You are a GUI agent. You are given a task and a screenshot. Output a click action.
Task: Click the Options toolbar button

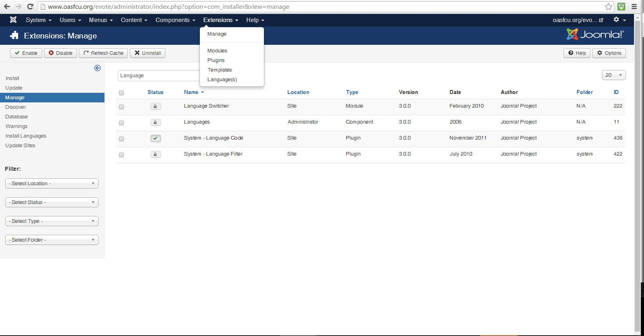click(x=609, y=53)
